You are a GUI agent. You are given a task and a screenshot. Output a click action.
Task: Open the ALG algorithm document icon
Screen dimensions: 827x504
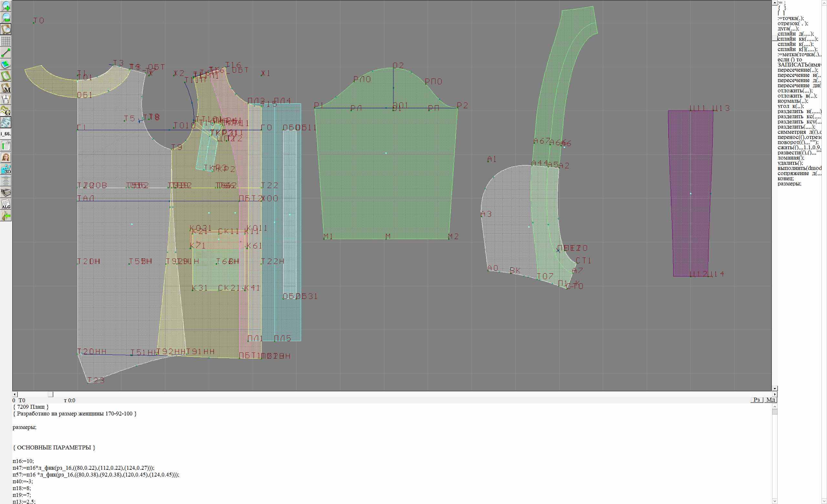click(6, 205)
